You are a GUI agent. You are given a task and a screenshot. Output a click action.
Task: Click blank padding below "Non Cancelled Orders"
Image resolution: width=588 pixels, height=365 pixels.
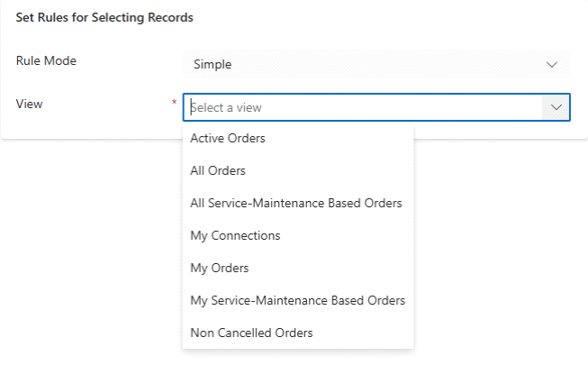[297, 346]
